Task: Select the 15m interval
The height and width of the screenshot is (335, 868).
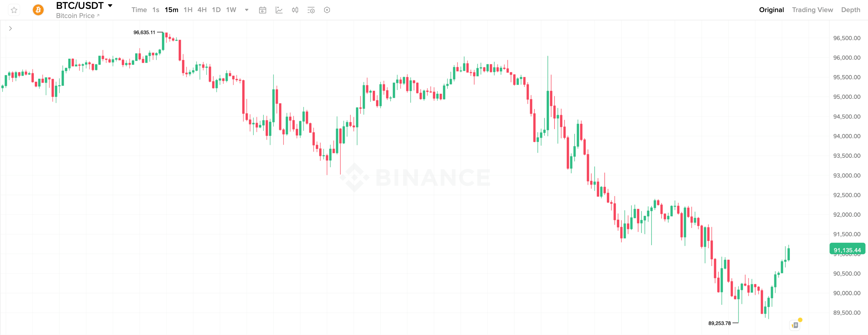Action: 171,10
